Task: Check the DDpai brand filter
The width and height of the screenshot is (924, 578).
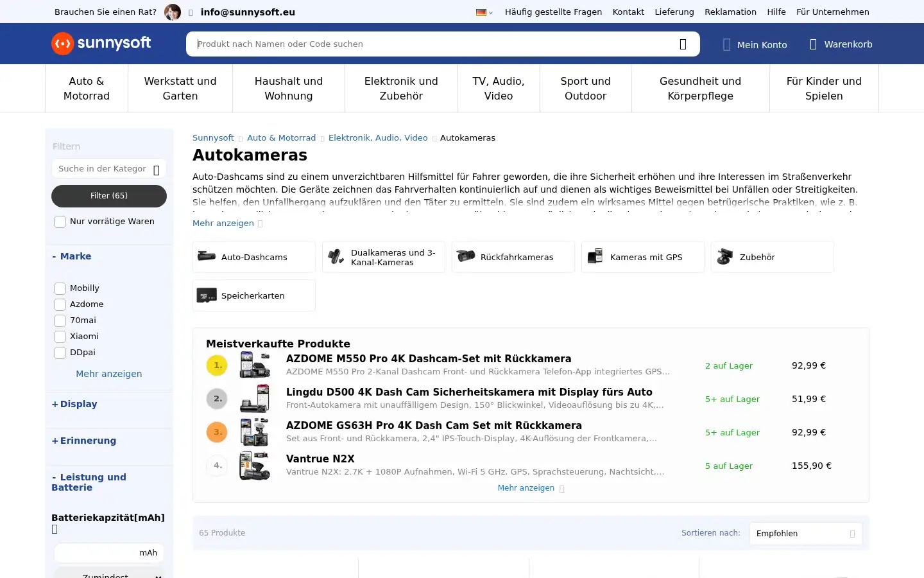Action: pos(60,353)
